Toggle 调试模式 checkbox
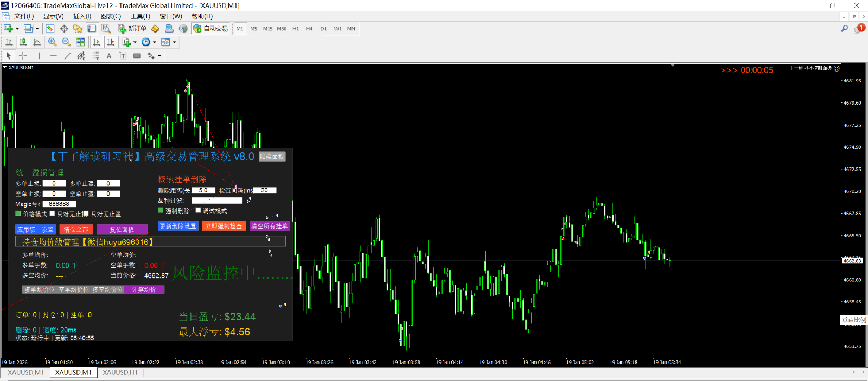 (x=198, y=210)
